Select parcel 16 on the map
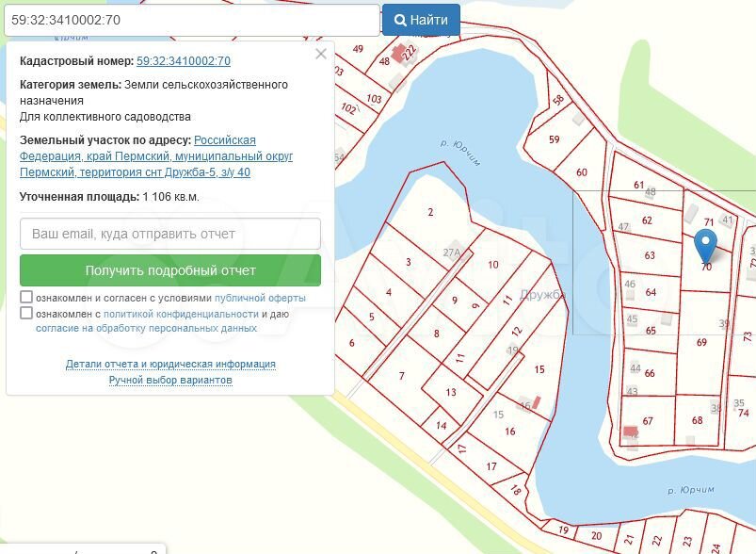 509,432
